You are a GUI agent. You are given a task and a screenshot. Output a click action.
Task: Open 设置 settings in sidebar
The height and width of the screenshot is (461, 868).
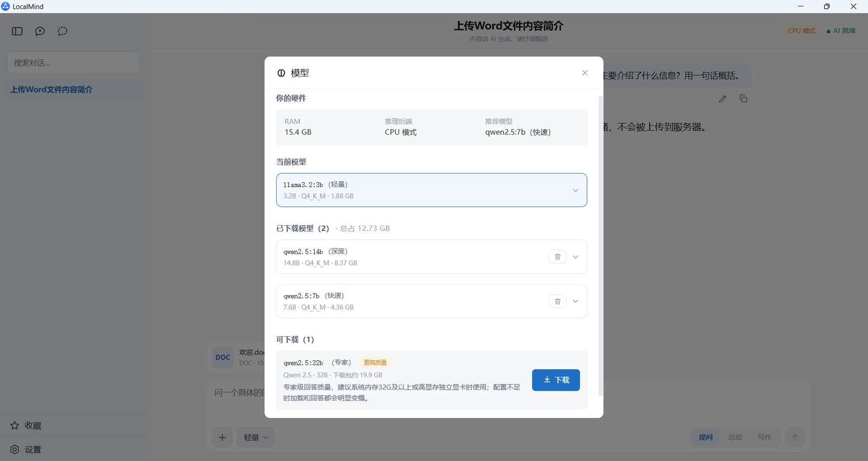(x=73, y=450)
